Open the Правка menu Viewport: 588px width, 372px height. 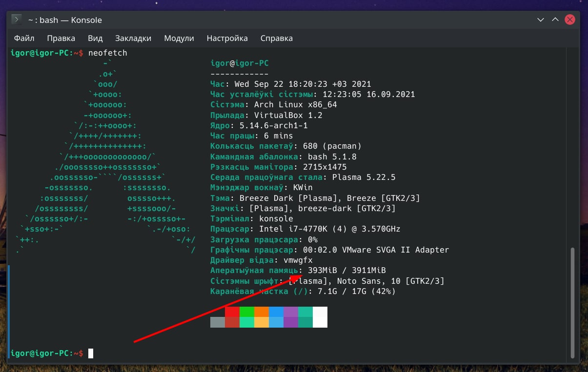(x=61, y=38)
